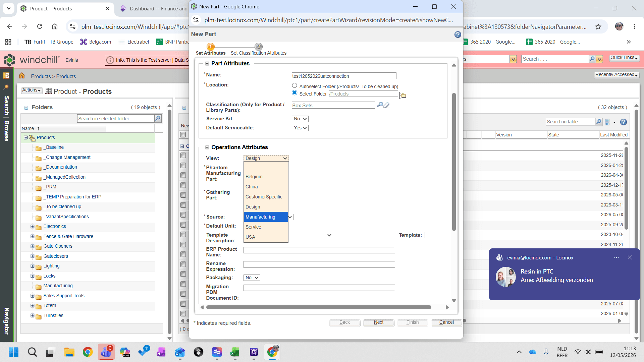Choose CustomerSpecific in the View list
The width and height of the screenshot is (644, 362).
[266, 197]
